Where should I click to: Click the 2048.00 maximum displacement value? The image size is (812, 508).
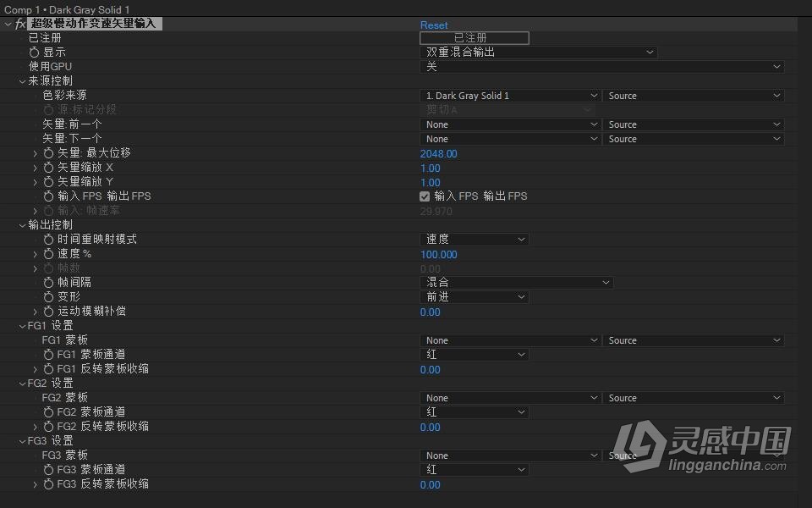pyautogui.click(x=438, y=153)
